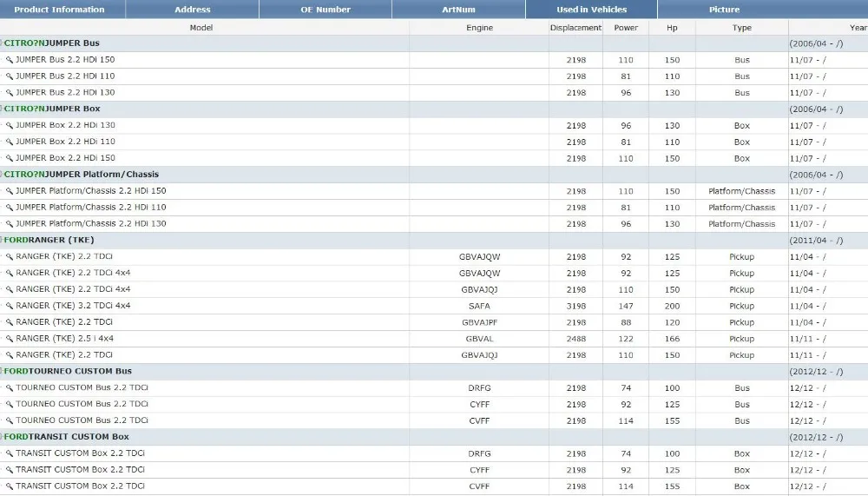Select displacement value 3198
Image resolution: width=868 pixels, height=496 pixels.
click(575, 306)
